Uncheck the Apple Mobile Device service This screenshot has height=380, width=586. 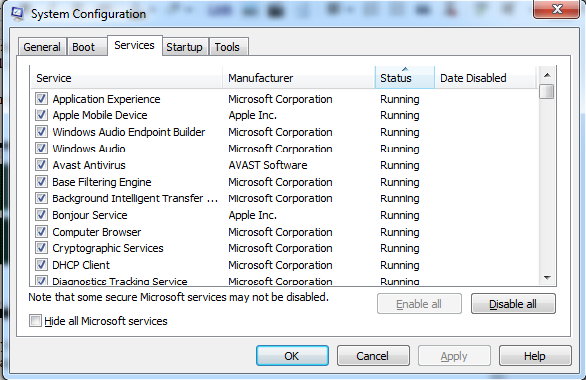[41, 115]
